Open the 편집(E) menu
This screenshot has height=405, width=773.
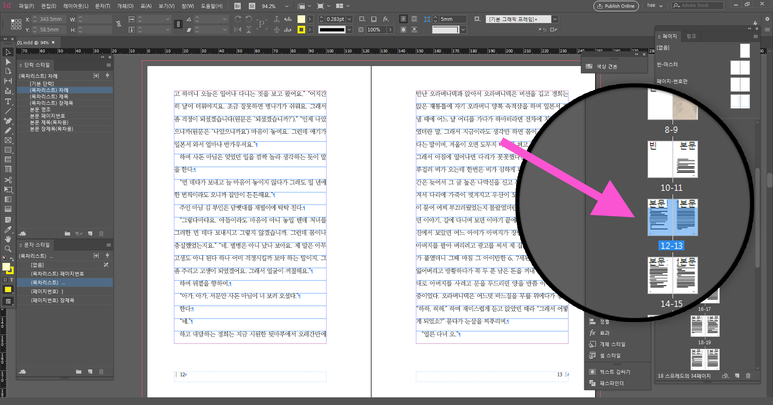click(x=49, y=6)
